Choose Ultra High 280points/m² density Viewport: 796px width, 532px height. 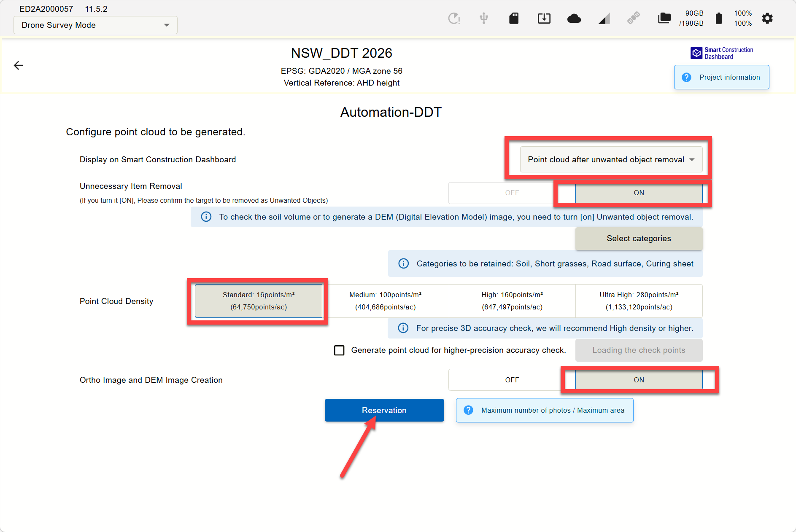click(x=639, y=301)
